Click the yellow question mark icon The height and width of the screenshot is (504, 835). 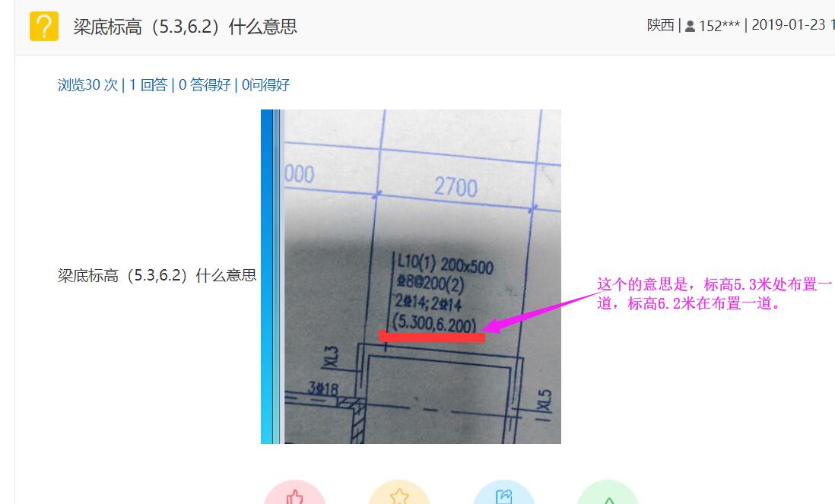click(44, 26)
